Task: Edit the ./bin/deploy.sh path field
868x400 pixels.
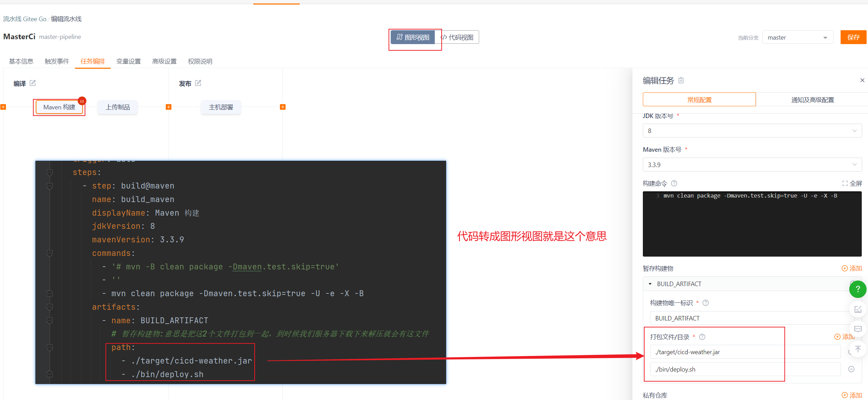Action: (x=745, y=369)
